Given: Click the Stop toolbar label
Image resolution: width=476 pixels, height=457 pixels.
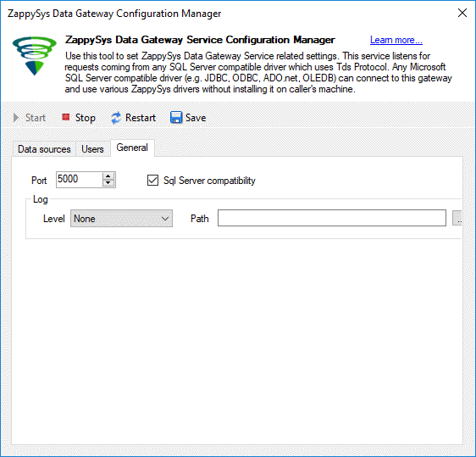Looking at the screenshot, I should pyautogui.click(x=86, y=118).
